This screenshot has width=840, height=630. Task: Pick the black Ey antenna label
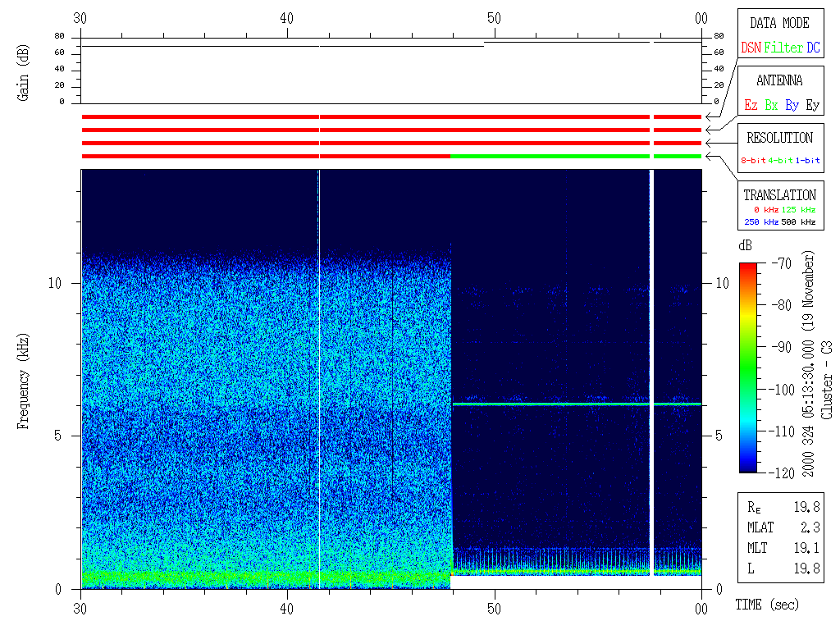click(812, 106)
